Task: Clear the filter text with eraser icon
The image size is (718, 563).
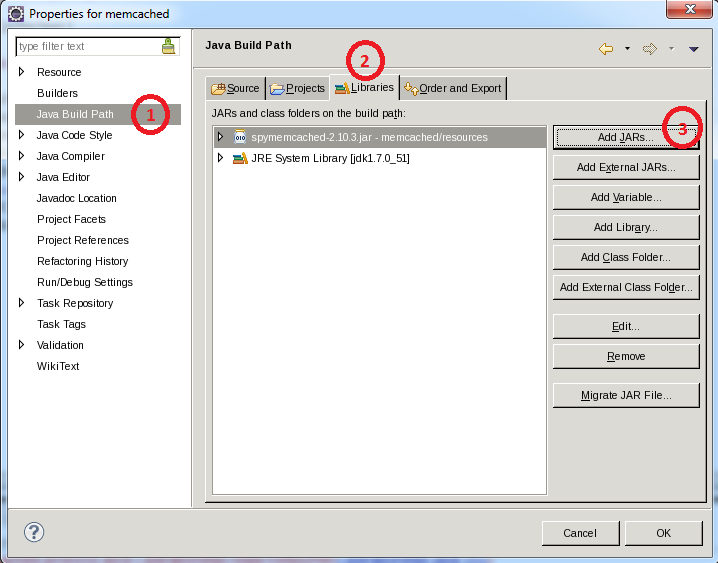Action: click(168, 46)
